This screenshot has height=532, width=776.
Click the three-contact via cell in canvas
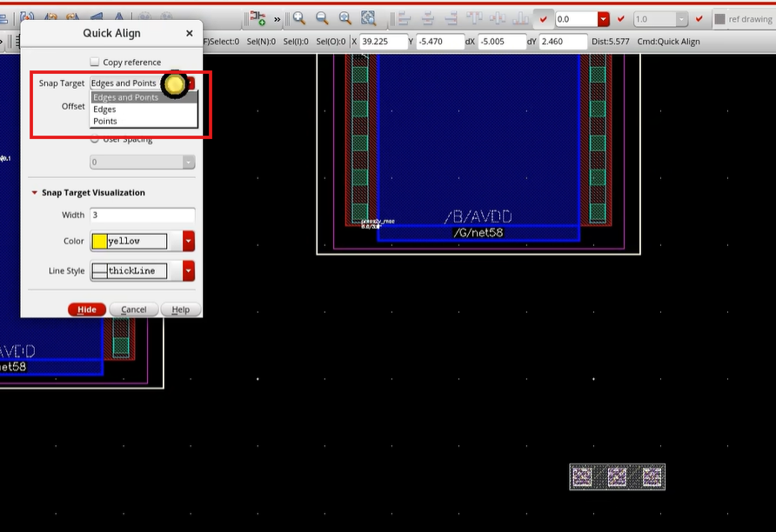[x=617, y=476]
